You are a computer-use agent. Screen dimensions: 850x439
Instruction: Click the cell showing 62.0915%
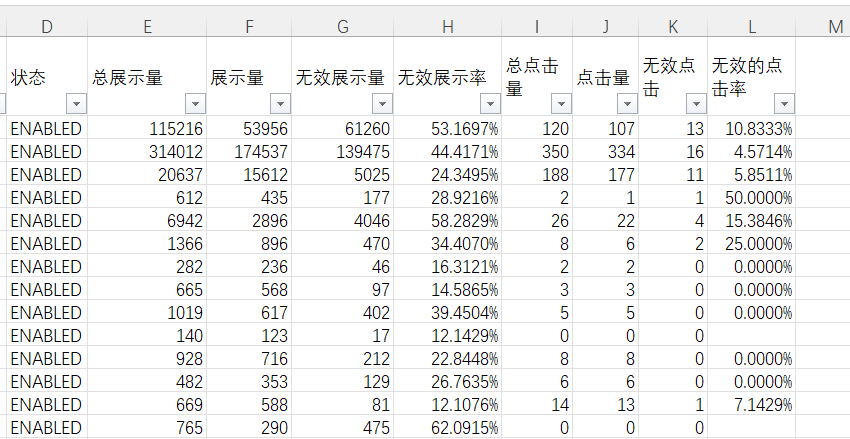(448, 428)
